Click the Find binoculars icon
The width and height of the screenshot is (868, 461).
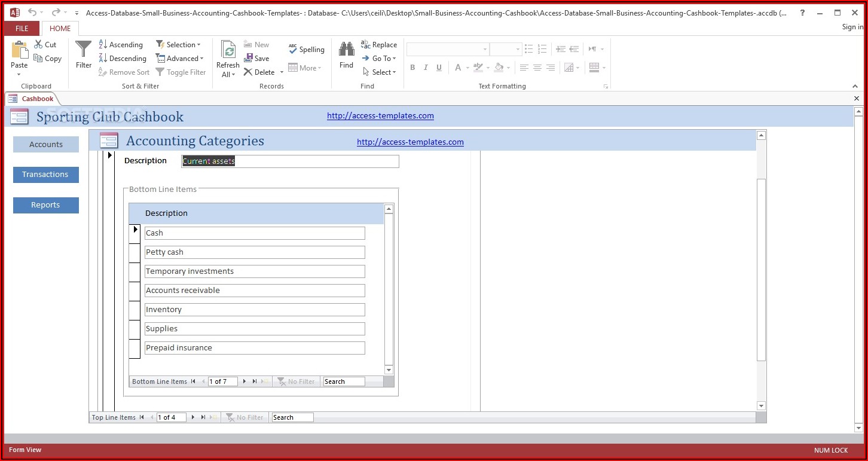(346, 50)
